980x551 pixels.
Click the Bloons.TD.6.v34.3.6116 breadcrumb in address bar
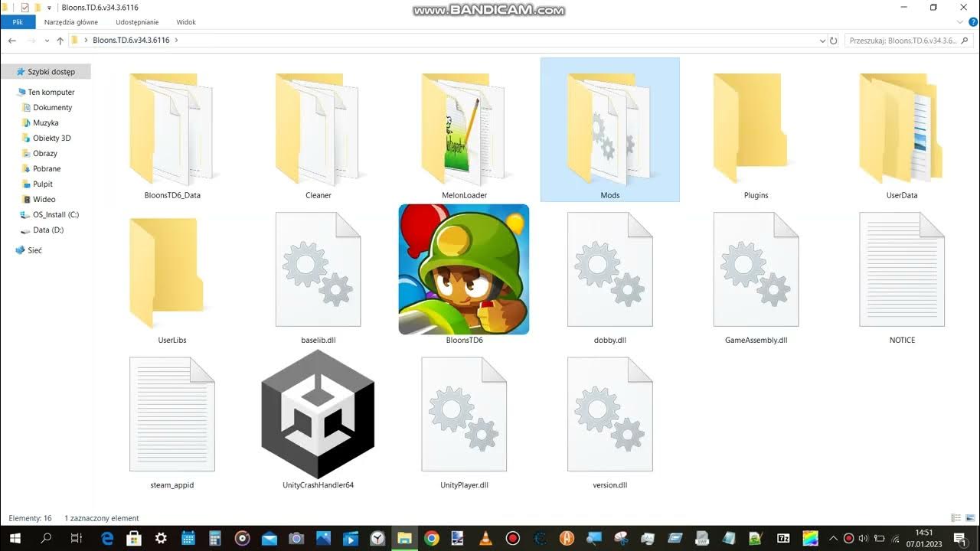point(131,40)
